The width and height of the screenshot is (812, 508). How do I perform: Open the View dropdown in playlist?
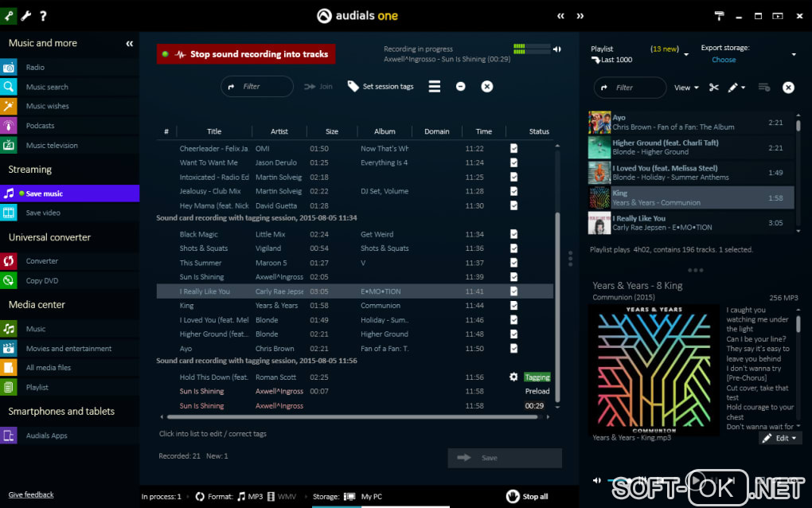(x=686, y=88)
